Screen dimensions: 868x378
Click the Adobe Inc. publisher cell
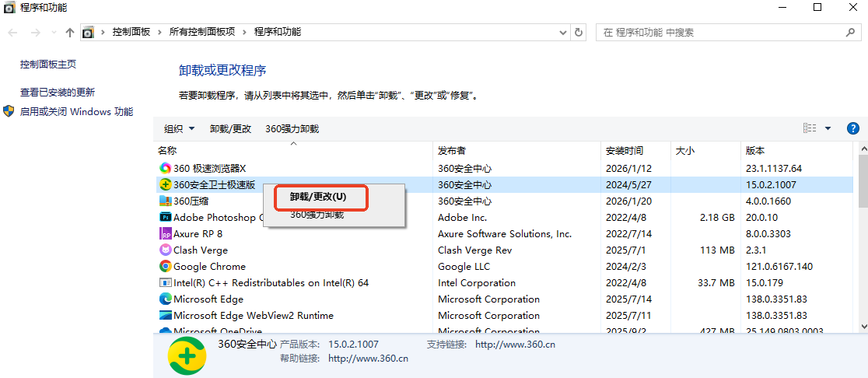coord(462,217)
